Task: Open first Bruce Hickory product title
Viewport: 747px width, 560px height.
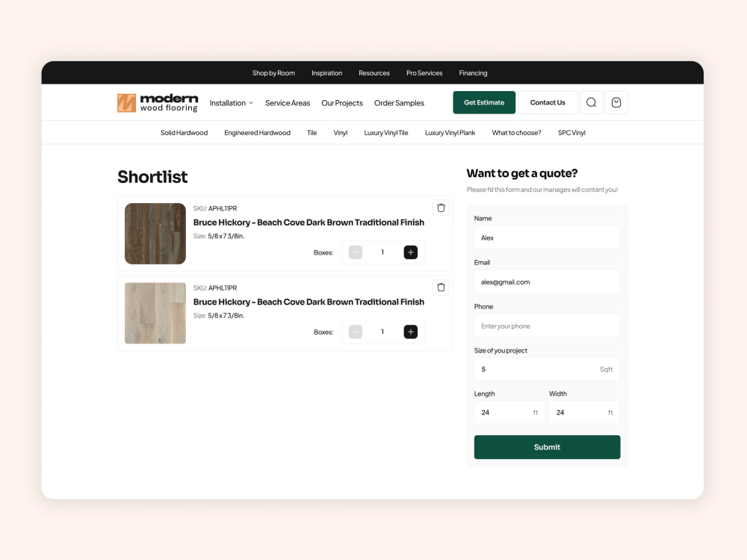Action: (309, 223)
